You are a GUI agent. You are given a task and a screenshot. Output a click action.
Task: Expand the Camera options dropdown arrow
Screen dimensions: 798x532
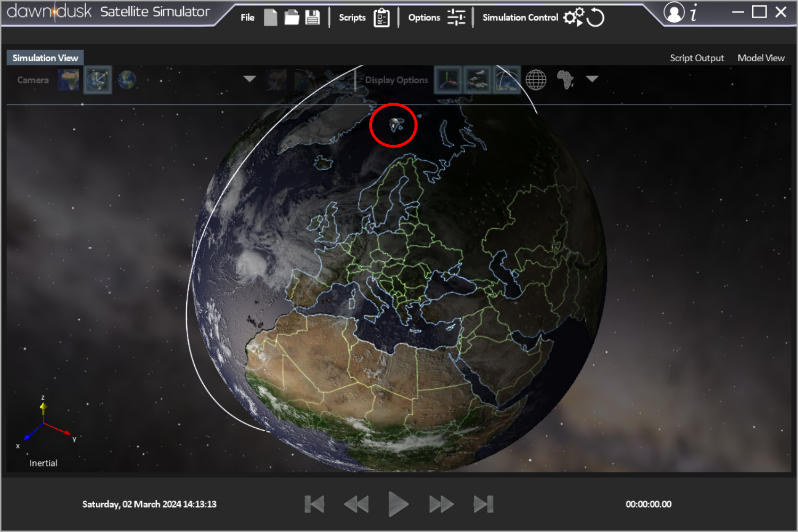[x=250, y=79]
